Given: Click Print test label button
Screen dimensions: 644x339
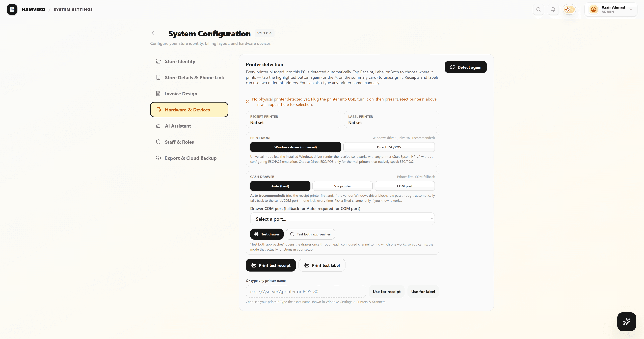Looking at the screenshot, I should (x=322, y=265).
